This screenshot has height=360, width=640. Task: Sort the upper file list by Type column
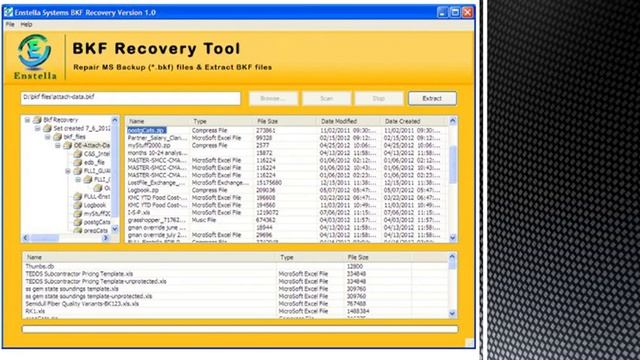222,121
